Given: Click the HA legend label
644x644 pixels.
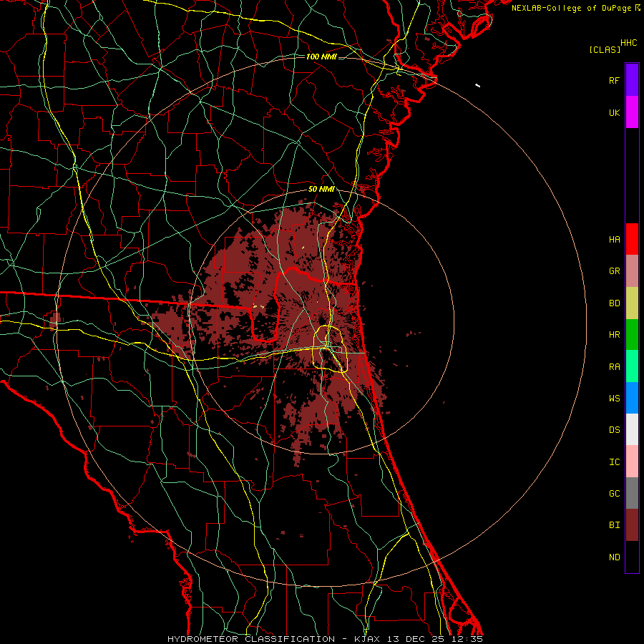Looking at the screenshot, I should pos(615,240).
